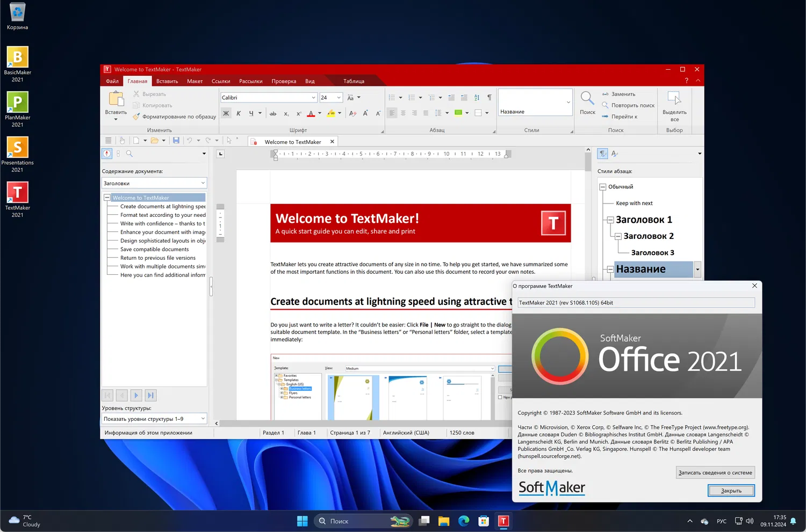The image size is (806, 532).
Task: Click the yellow text highlight swatch
Action: tap(331, 113)
